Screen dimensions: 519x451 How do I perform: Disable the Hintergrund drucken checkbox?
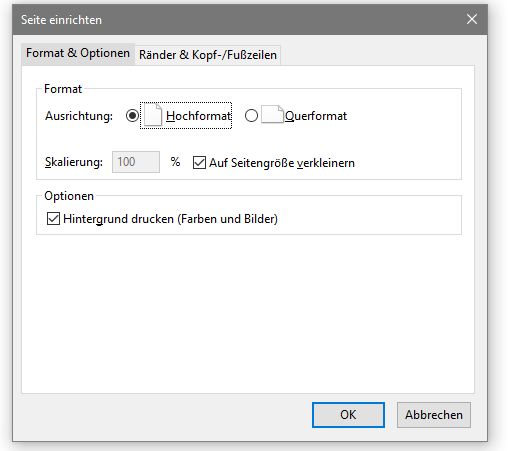point(53,219)
